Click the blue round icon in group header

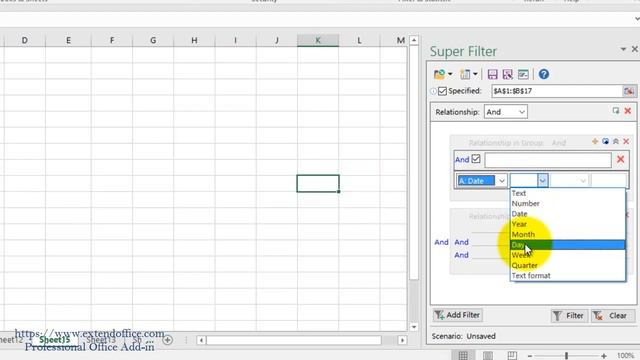point(605,141)
